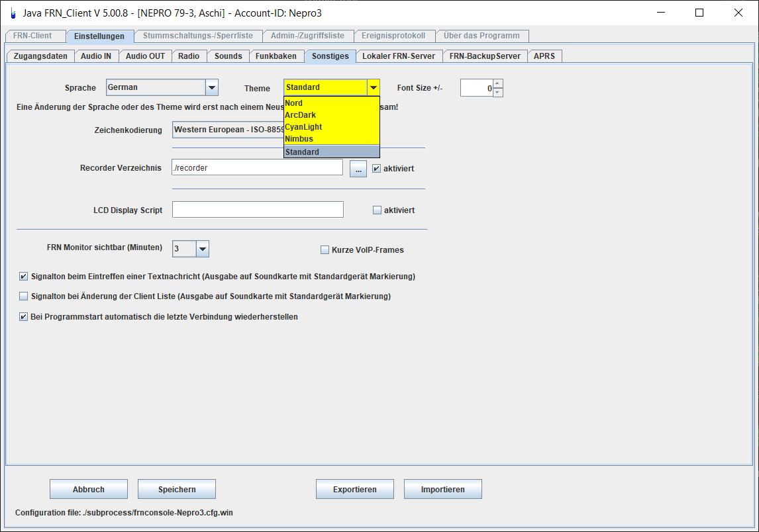
Task: Close the FRN Client window
Action: [x=738, y=13]
